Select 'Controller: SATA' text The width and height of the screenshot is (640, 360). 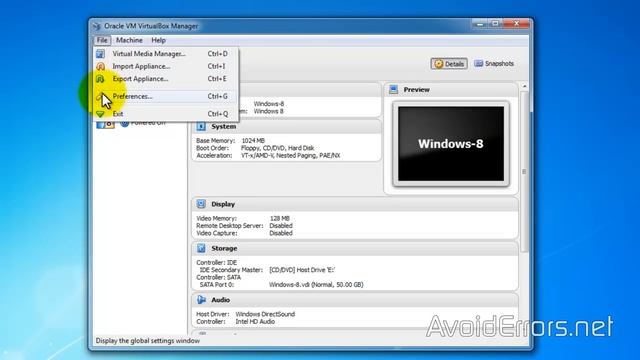218,277
